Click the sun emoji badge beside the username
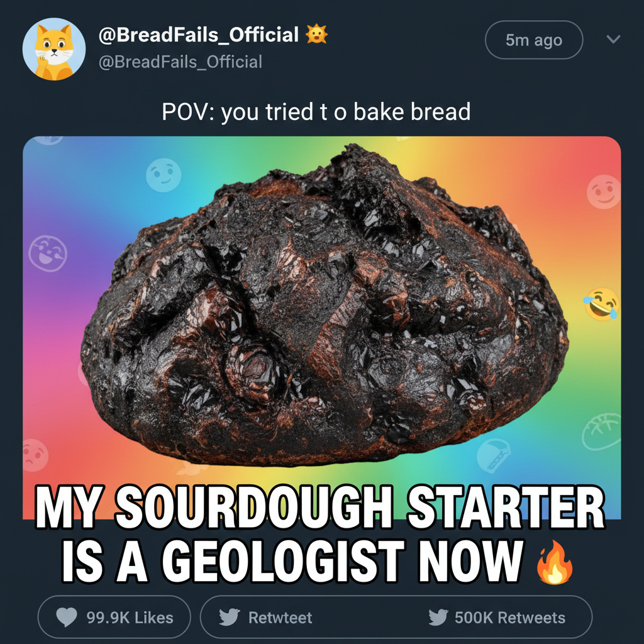This screenshot has width=644, height=644. pos(316,35)
